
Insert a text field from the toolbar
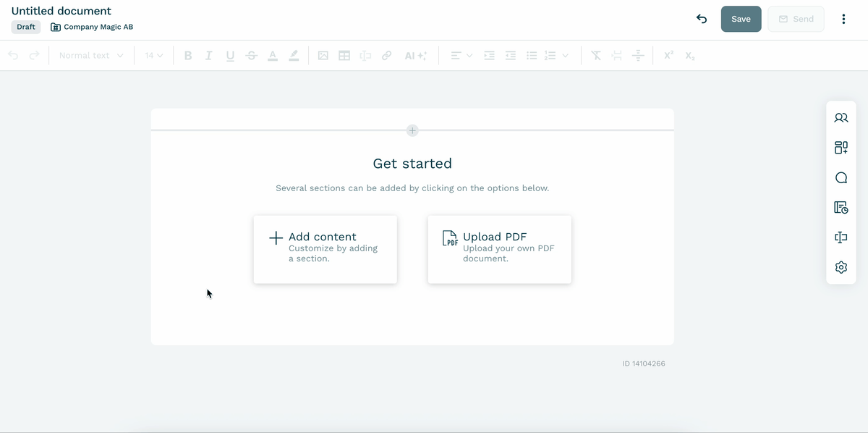click(365, 55)
